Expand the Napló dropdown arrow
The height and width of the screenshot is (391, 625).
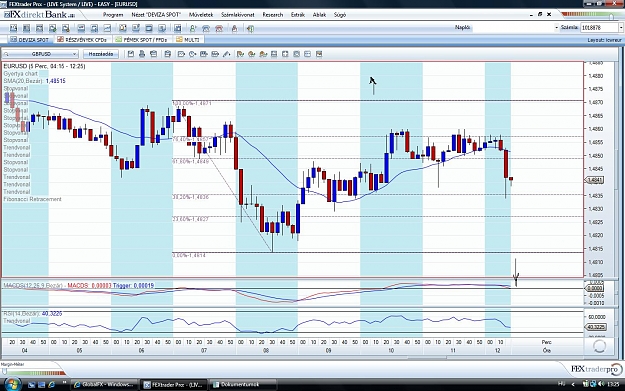[556, 28]
